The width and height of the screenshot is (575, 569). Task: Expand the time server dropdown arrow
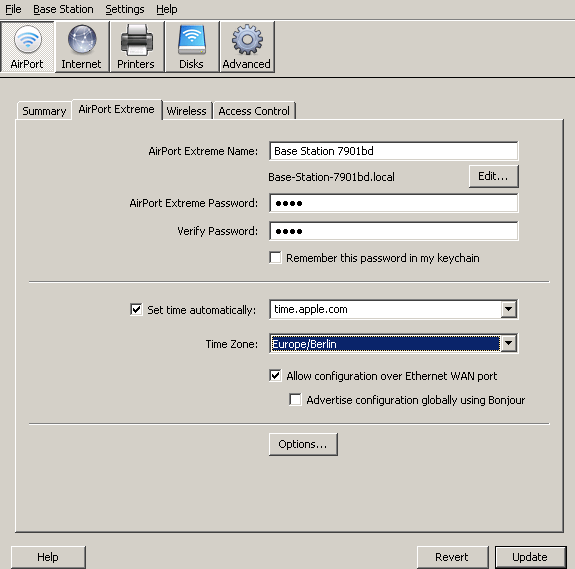[x=508, y=309]
